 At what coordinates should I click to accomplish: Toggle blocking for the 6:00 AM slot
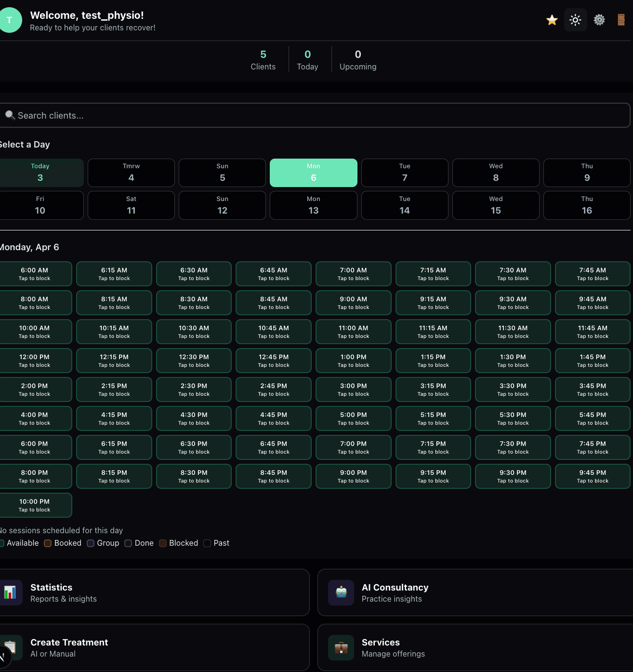(34, 273)
